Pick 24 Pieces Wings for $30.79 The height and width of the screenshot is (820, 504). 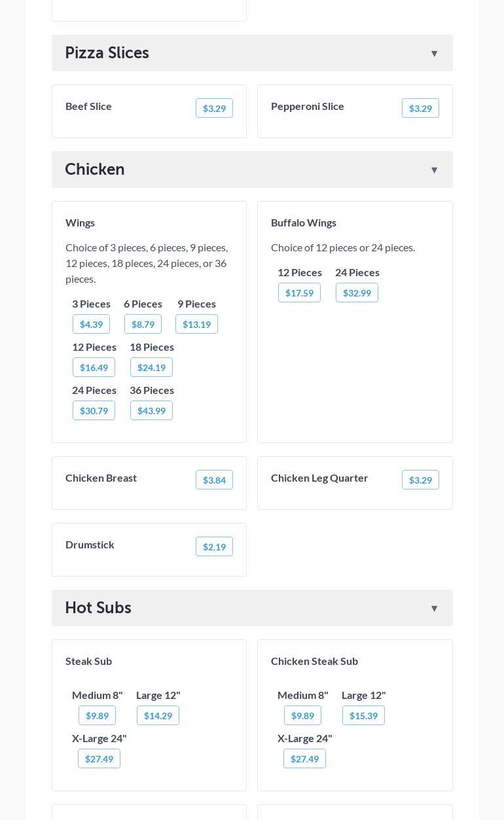coord(94,411)
